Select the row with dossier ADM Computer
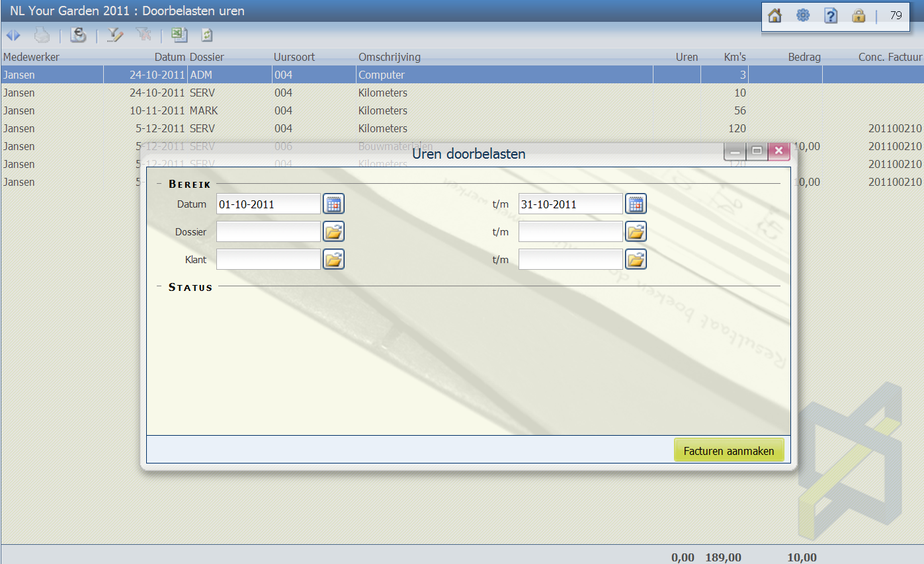This screenshot has height=564, width=924. click(x=462, y=75)
